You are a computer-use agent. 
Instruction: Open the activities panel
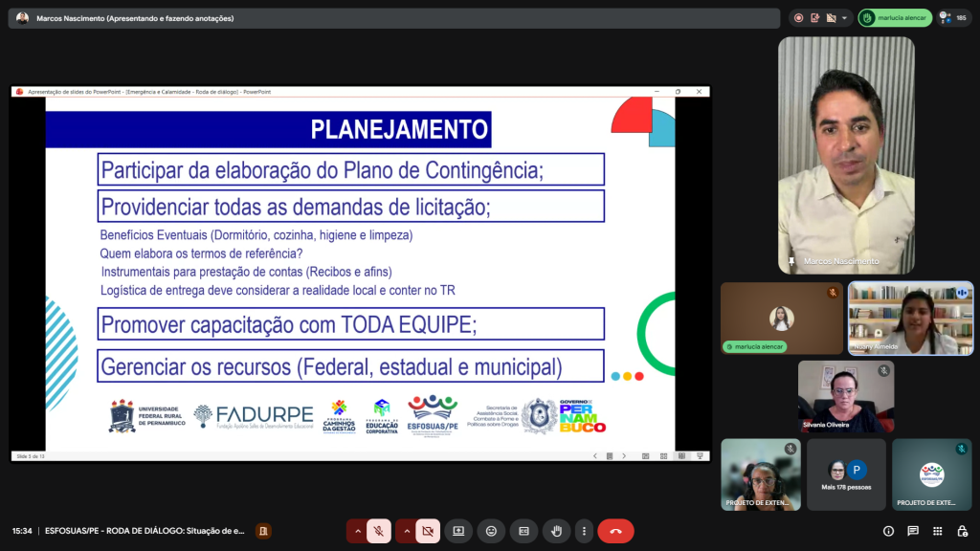point(937,531)
